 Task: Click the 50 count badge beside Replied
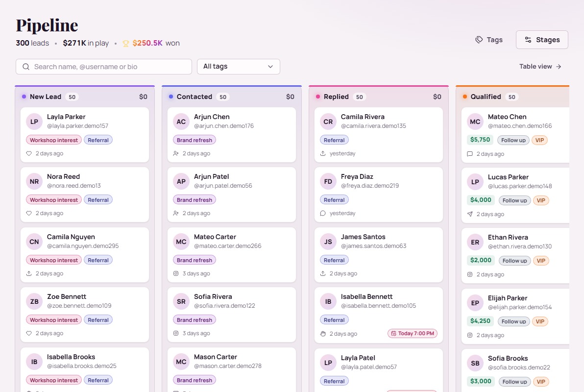pyautogui.click(x=360, y=97)
